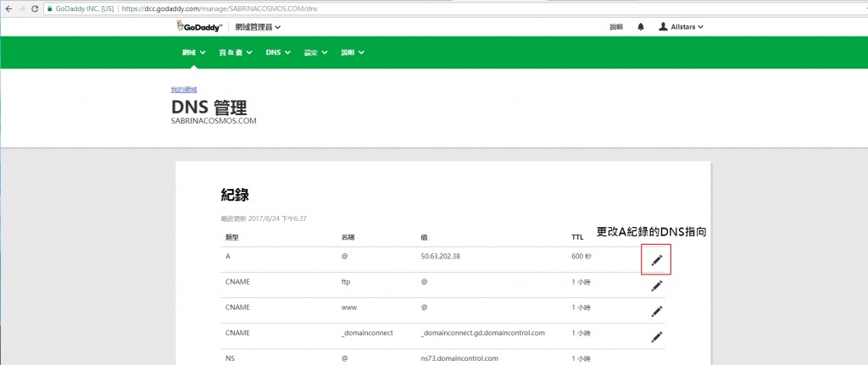Edit the _domainconnect CNAME record
This screenshot has width=868, height=365.
click(656, 336)
